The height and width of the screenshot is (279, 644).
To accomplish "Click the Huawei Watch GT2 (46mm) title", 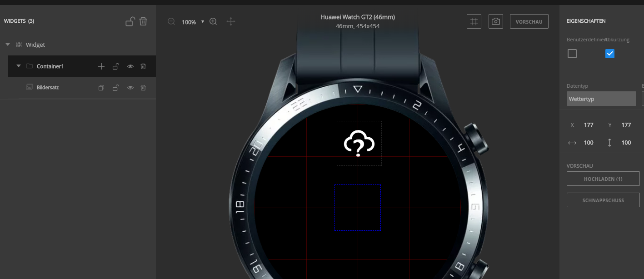I will [358, 17].
